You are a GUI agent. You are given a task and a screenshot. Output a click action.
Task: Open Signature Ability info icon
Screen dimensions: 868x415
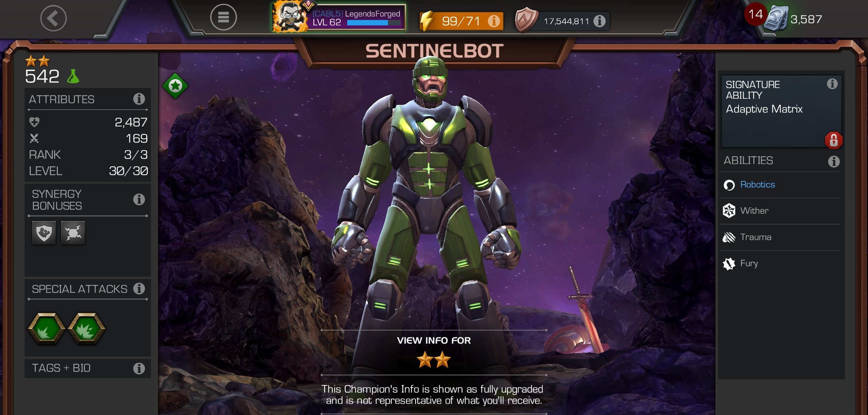coord(832,84)
